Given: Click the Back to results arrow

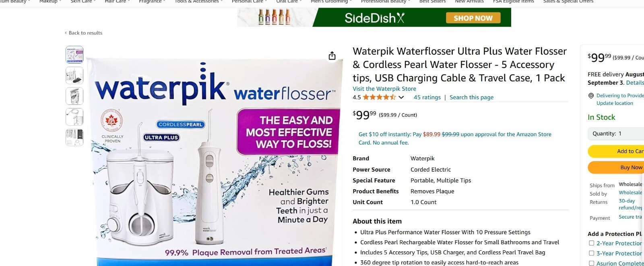Looking at the screenshot, I should tap(66, 33).
